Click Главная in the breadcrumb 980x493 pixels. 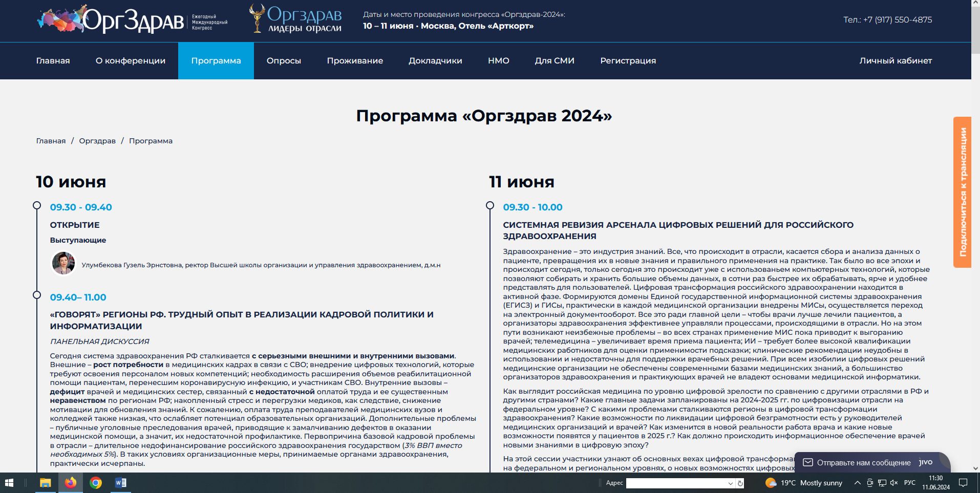pyautogui.click(x=51, y=141)
